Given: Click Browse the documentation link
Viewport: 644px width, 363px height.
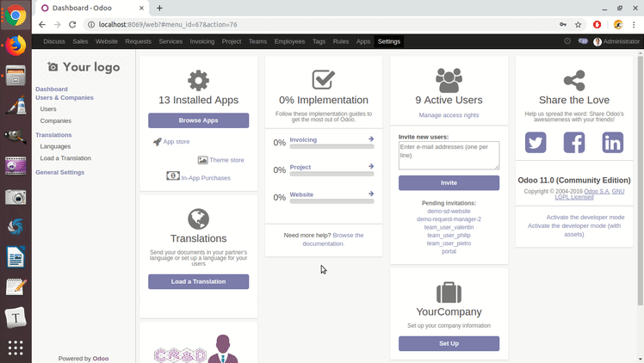Looking at the screenshot, I should click(x=333, y=239).
